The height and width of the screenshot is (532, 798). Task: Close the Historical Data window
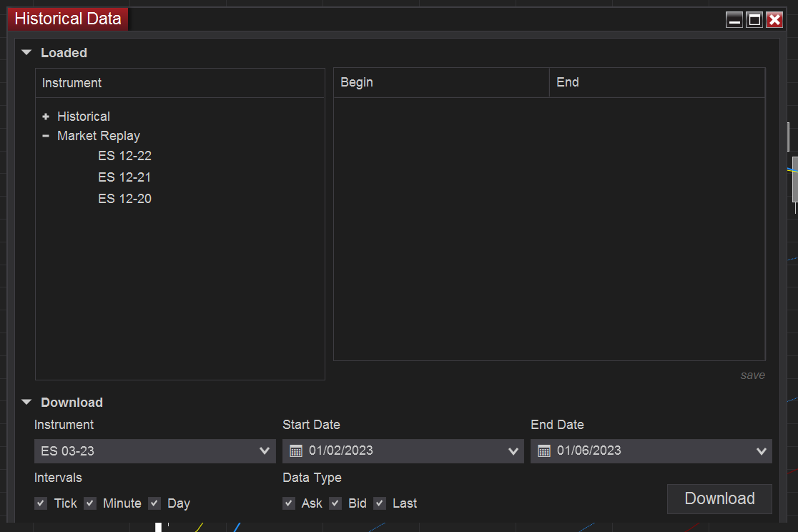tap(774, 20)
